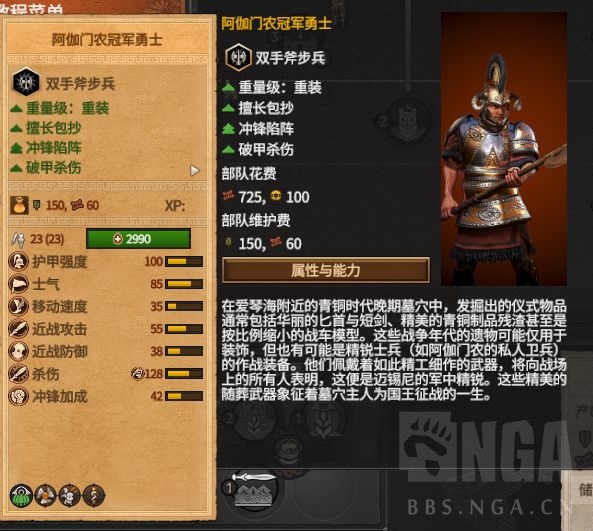Screen dimensions: 593x531
Task: Click the 近战攻击 melee attack icon
Action: (19, 329)
